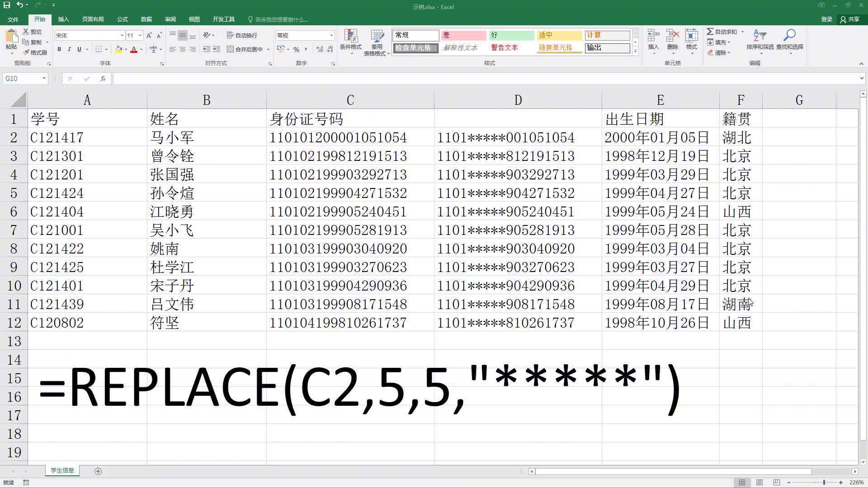Viewport: 868px width, 488px height.
Task: Open the number format (常规) dropdown
Action: tap(331, 35)
